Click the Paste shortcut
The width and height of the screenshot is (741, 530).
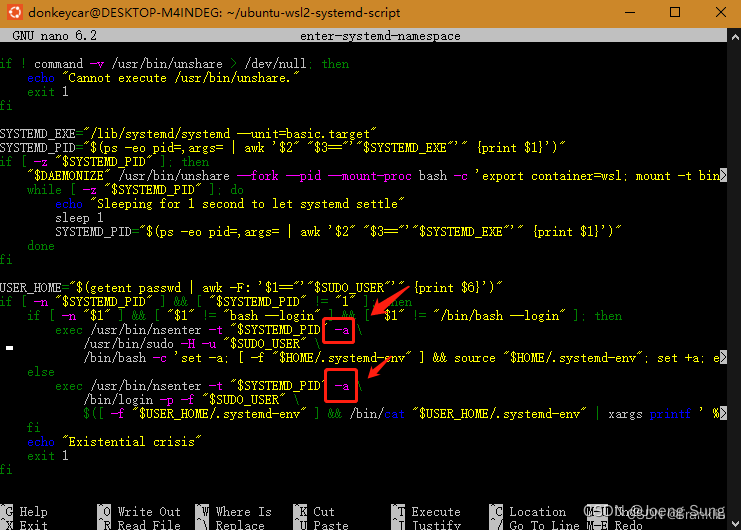(321, 525)
